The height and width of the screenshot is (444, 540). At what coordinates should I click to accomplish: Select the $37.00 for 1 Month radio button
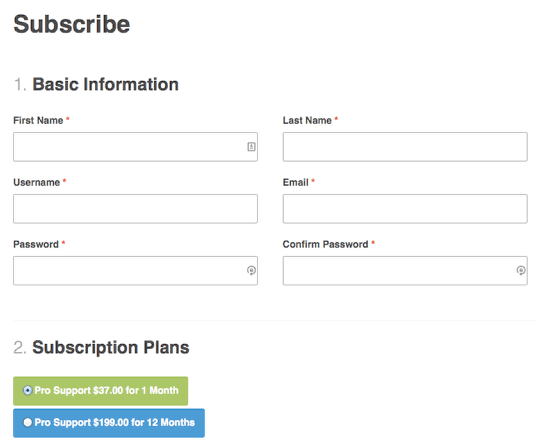click(28, 390)
